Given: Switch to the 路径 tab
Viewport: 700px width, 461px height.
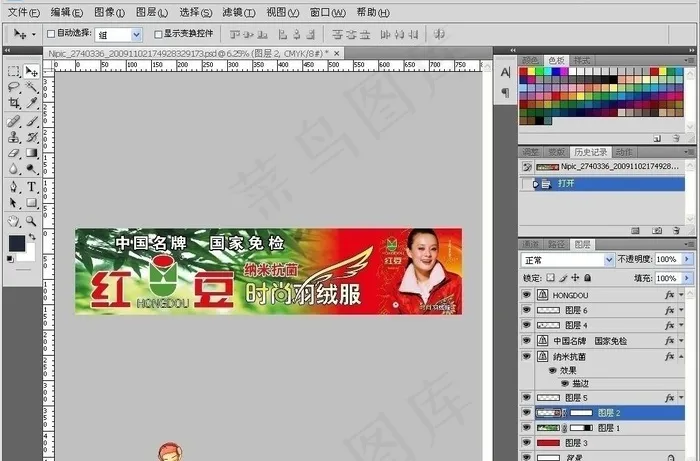Looking at the screenshot, I should 557,244.
